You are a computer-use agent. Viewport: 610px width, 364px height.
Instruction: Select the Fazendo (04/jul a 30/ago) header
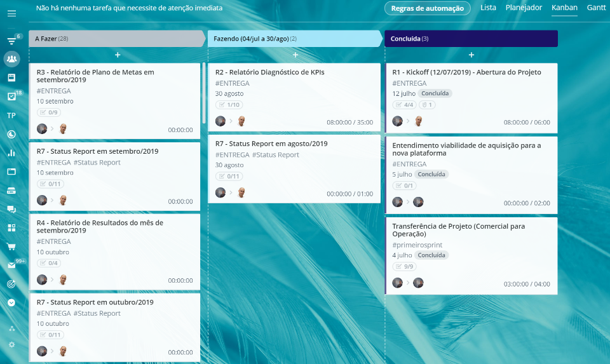coord(295,39)
